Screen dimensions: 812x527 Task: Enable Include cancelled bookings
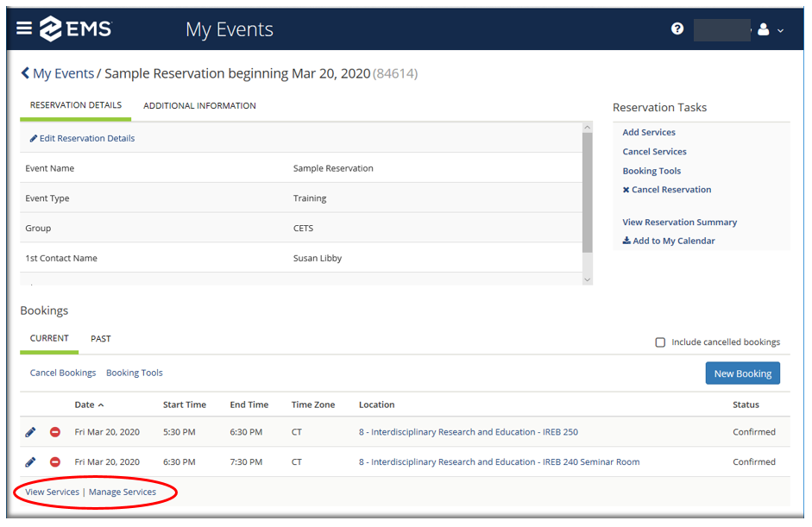660,342
